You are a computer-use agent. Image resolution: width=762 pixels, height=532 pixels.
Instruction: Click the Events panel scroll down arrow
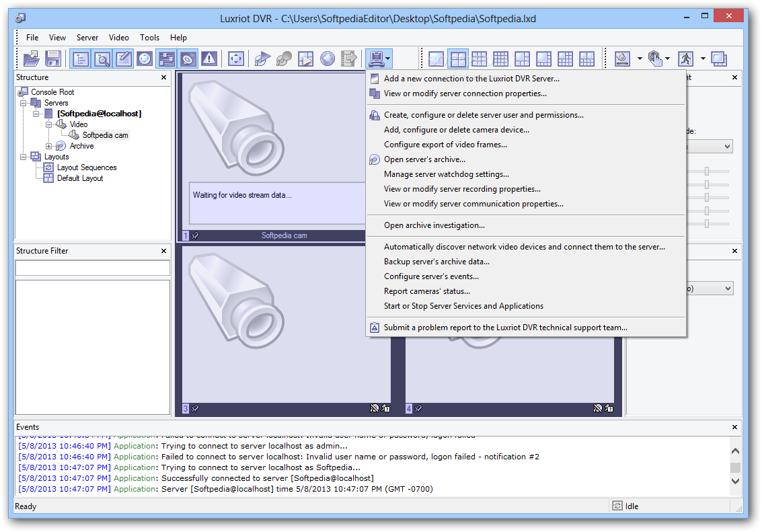[735, 481]
